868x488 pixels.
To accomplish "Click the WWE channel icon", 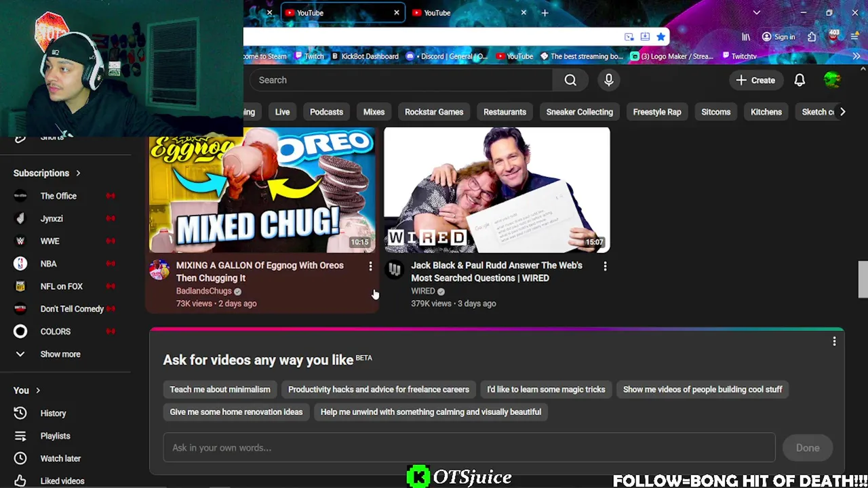I will 20,241.
